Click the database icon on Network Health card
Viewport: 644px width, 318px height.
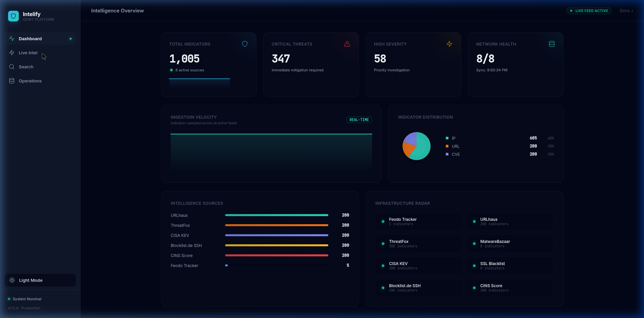[552, 44]
